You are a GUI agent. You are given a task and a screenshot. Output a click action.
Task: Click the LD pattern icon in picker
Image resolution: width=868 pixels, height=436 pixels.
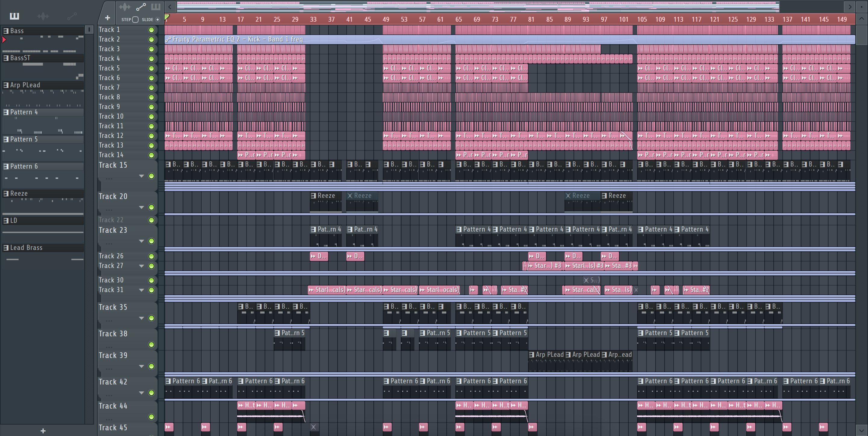tap(6, 220)
